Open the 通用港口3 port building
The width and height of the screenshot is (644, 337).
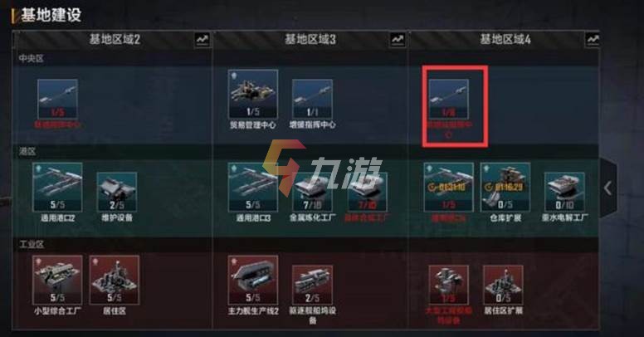252,187
